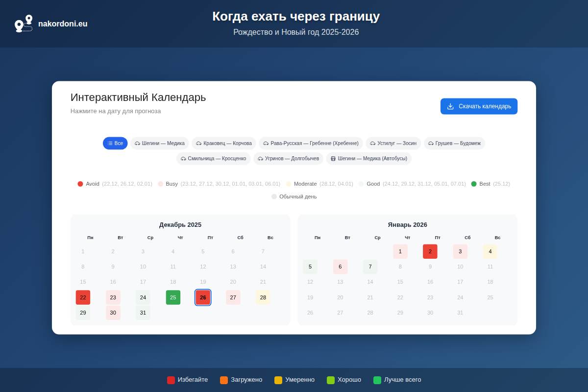588x392 pixels.
Task: Select January 6 in the calendar
Action: (340, 267)
